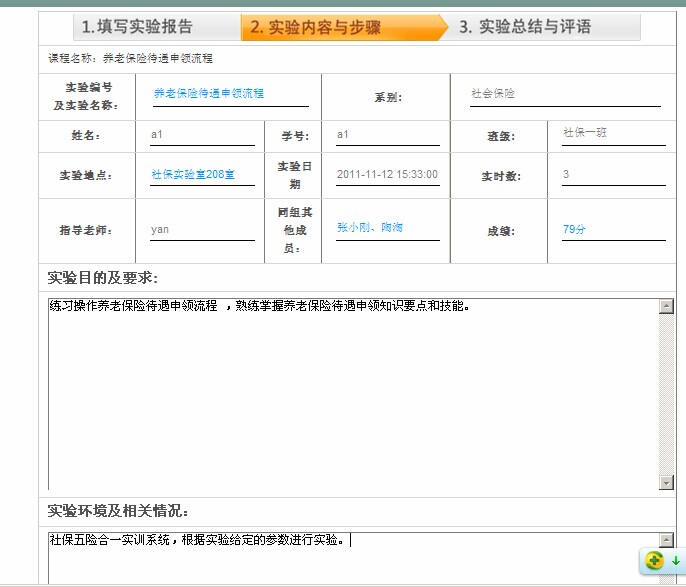Click the 360 security floating icon
This screenshot has height=587, width=686.
(654, 561)
